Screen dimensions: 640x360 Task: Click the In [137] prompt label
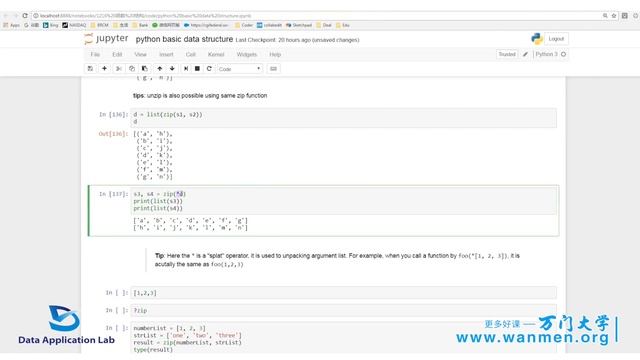(113, 194)
